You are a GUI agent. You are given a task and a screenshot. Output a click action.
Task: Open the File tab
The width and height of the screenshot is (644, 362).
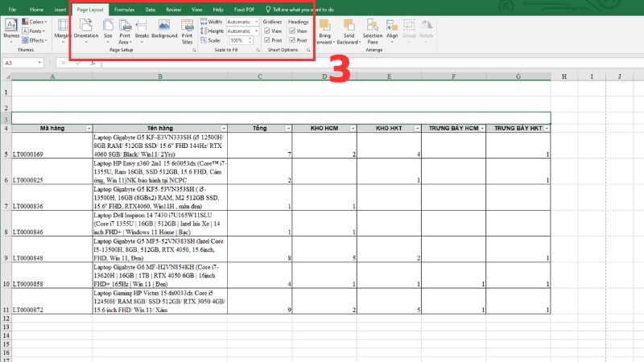click(x=12, y=10)
